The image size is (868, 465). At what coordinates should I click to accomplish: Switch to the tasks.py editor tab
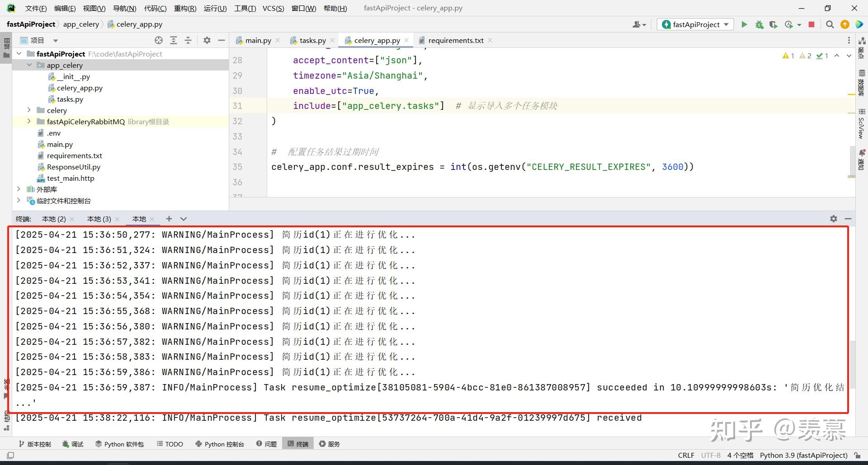click(312, 40)
